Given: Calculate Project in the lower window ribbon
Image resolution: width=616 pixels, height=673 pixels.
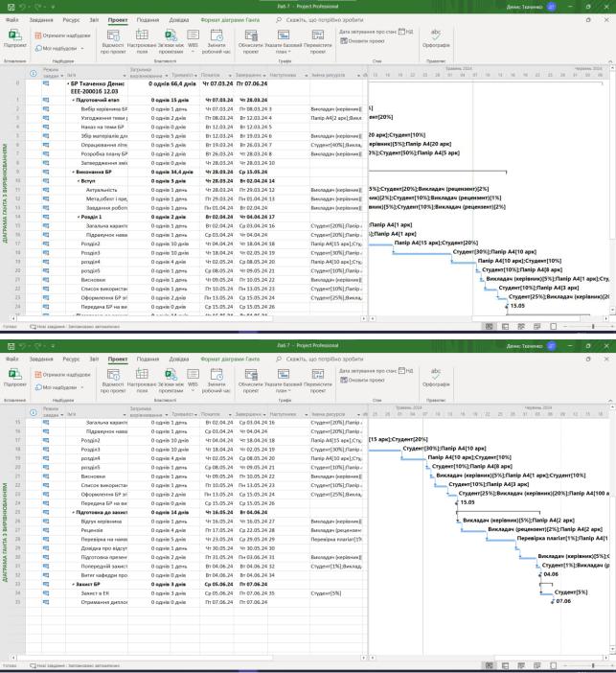Looking at the screenshot, I should [x=250, y=381].
